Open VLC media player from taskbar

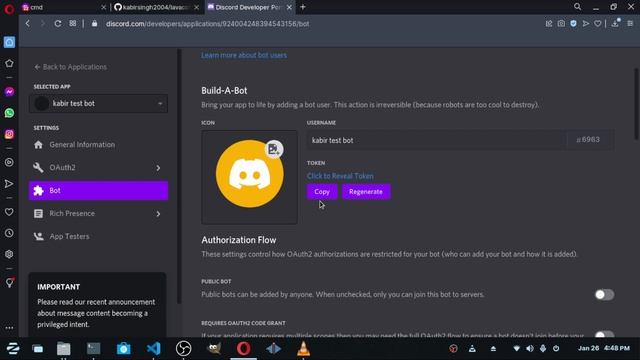[303, 348]
